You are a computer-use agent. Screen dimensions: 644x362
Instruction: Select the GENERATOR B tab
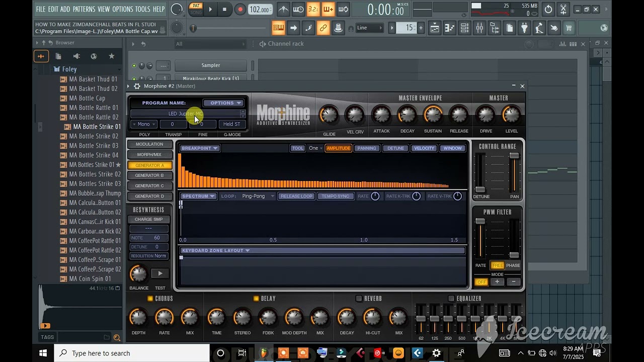coord(149,175)
